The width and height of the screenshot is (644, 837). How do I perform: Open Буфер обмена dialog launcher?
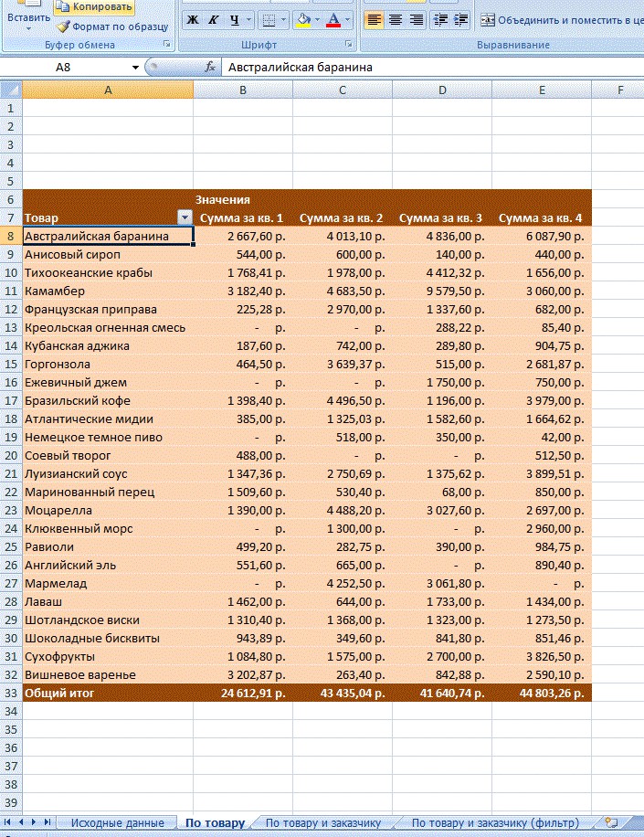pyautogui.click(x=167, y=44)
